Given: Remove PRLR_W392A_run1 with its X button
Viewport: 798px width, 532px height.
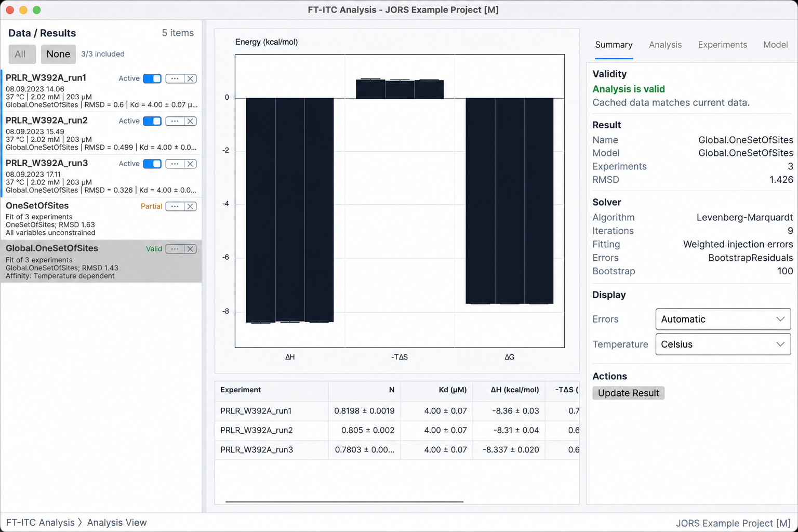Looking at the screenshot, I should tap(191, 78).
